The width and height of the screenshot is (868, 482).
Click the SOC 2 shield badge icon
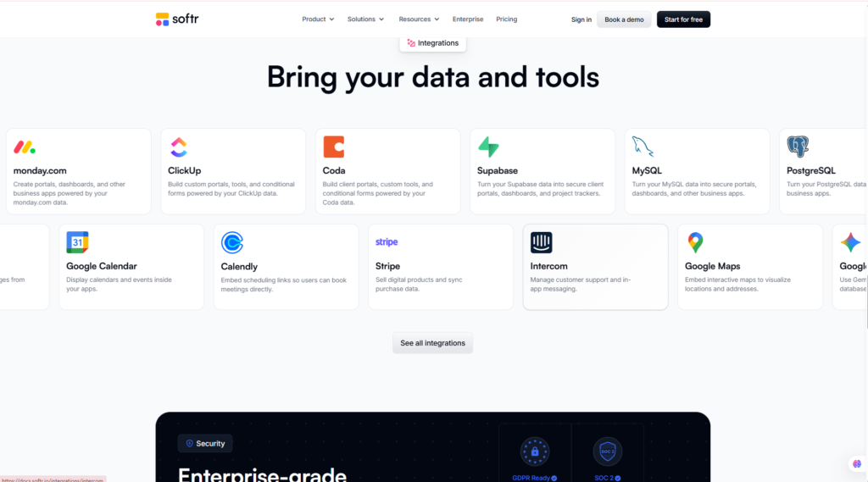click(x=607, y=452)
